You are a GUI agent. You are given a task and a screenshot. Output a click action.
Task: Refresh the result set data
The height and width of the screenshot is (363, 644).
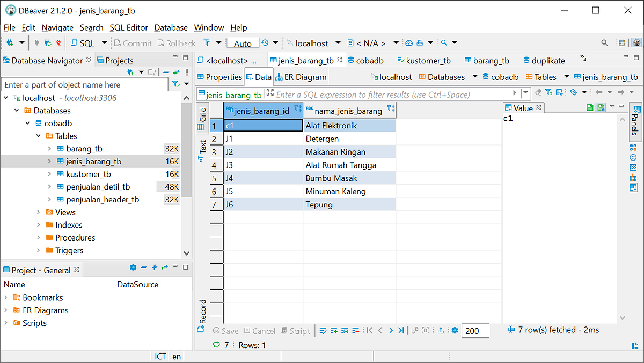coord(216,345)
